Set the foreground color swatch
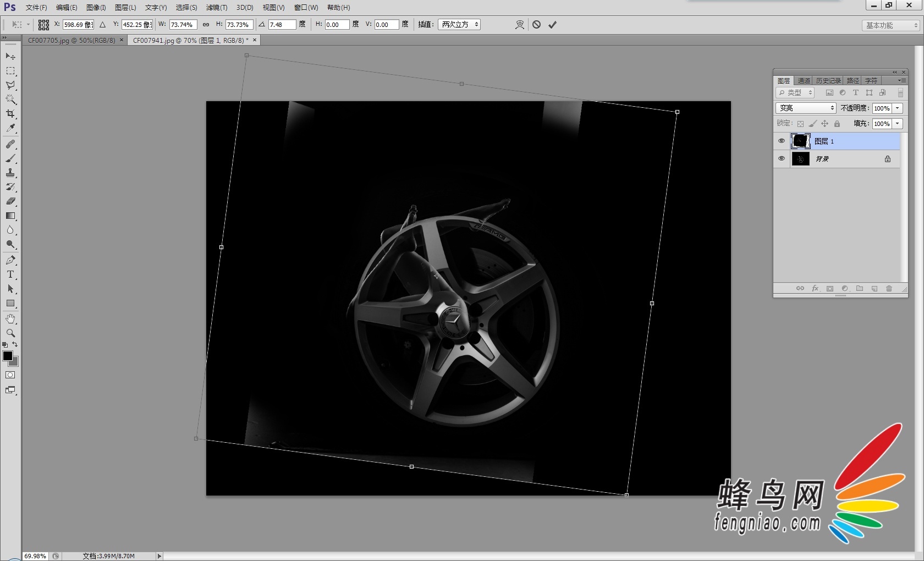924x561 pixels. [8, 356]
